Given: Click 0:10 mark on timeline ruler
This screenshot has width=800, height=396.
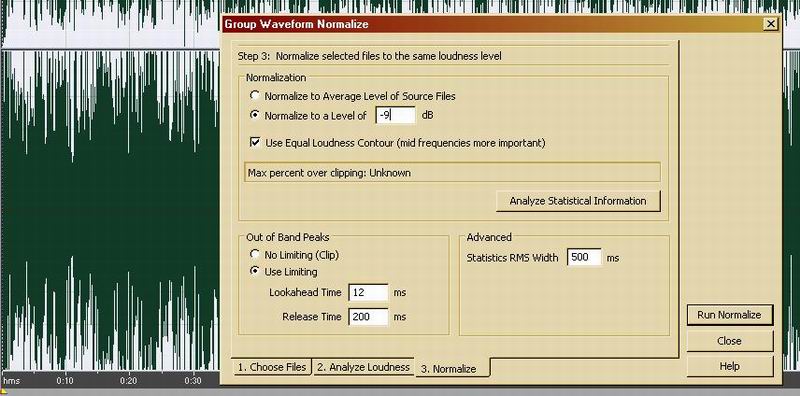Looking at the screenshot, I should pyautogui.click(x=65, y=381).
